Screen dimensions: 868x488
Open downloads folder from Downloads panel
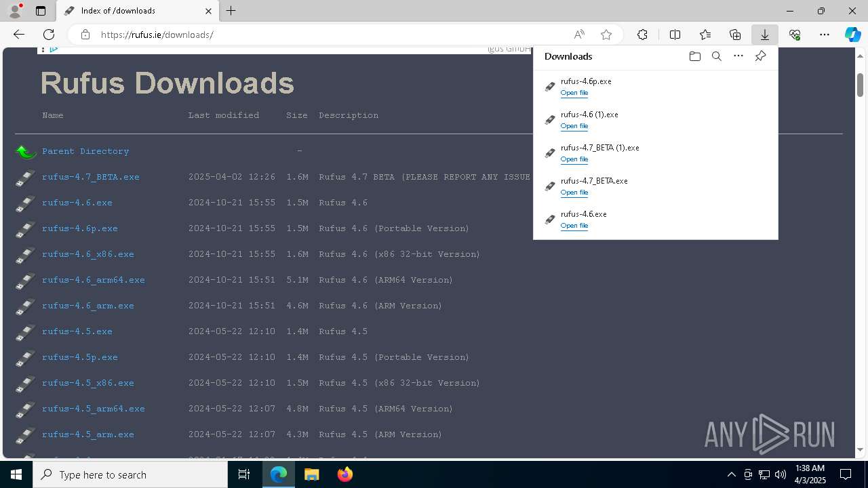[694, 56]
